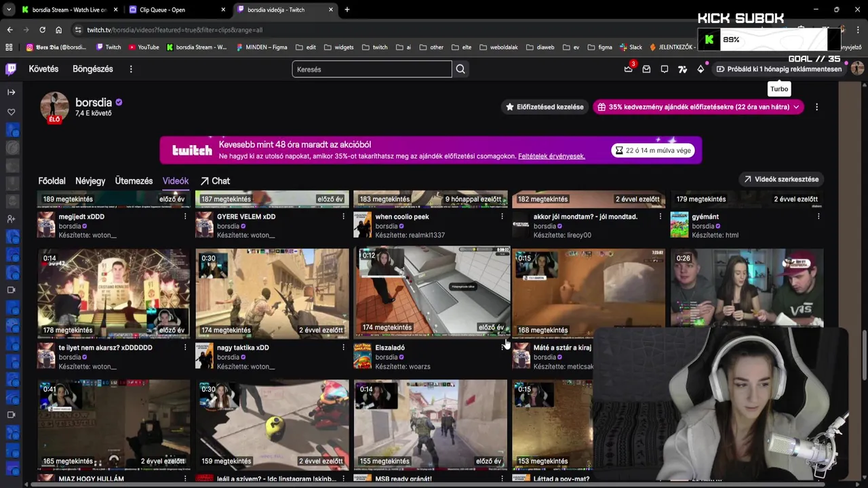Open the 0:41 MIAZ HOGY HULLÁM clip thumbnail
Screen dimensions: 868x488
click(114, 424)
